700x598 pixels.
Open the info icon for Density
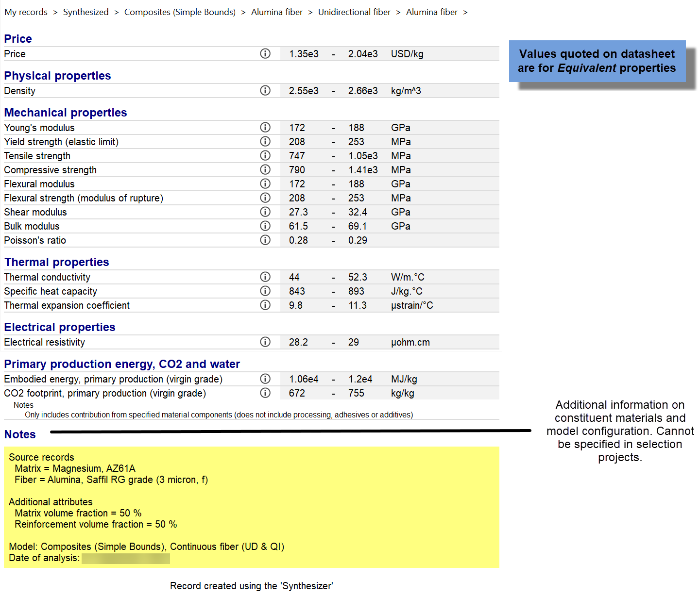(x=265, y=90)
